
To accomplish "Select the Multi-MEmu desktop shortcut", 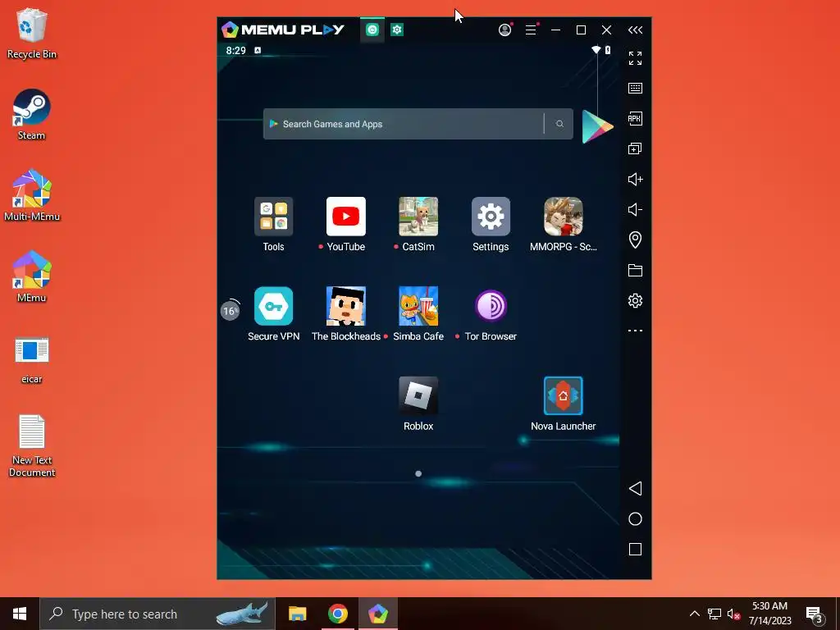I will [x=32, y=195].
